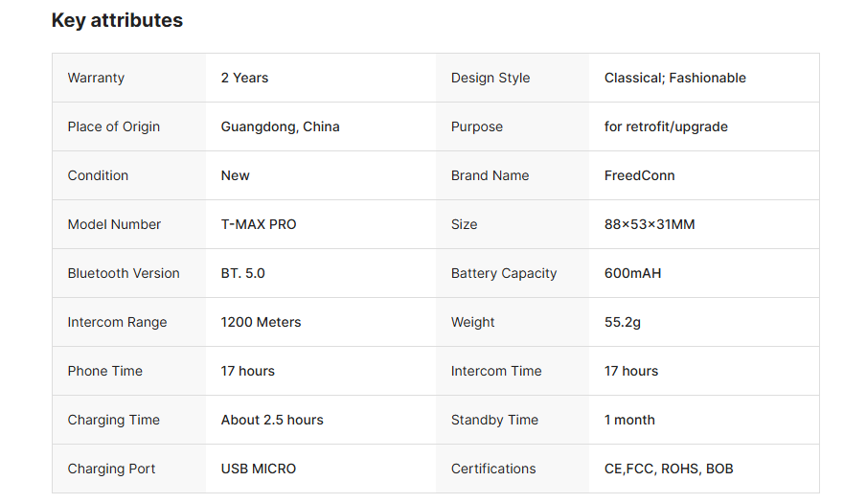Click the Intercom Time label
The image size is (844, 504).
496,371
